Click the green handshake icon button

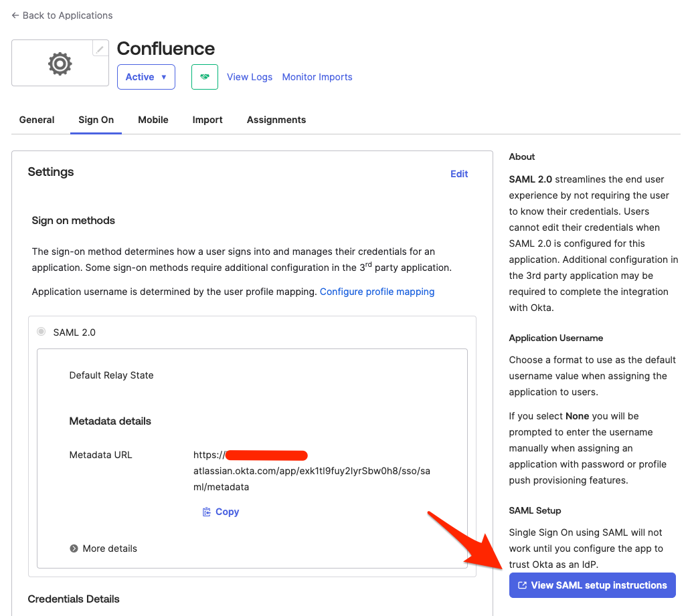click(205, 77)
